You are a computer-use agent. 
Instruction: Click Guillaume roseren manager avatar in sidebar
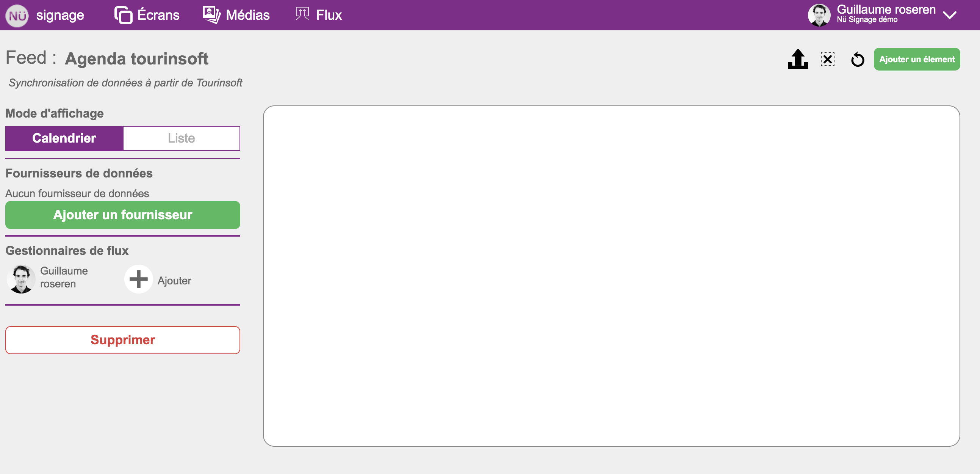click(21, 279)
